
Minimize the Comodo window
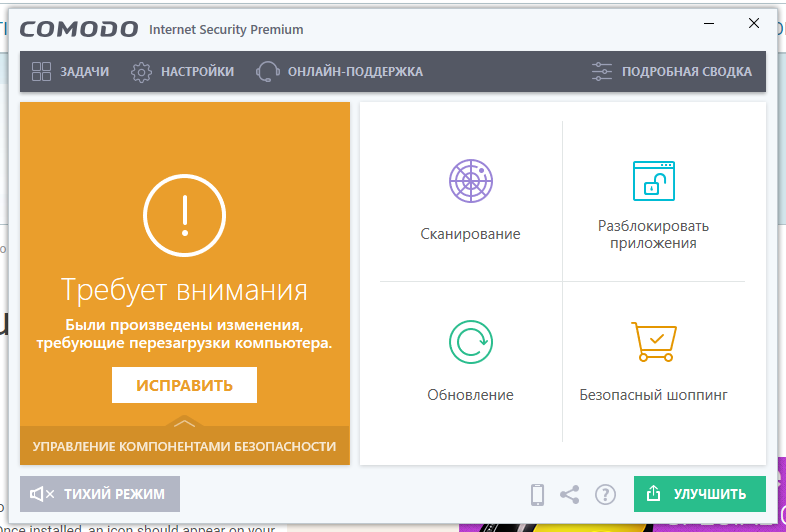pos(709,24)
